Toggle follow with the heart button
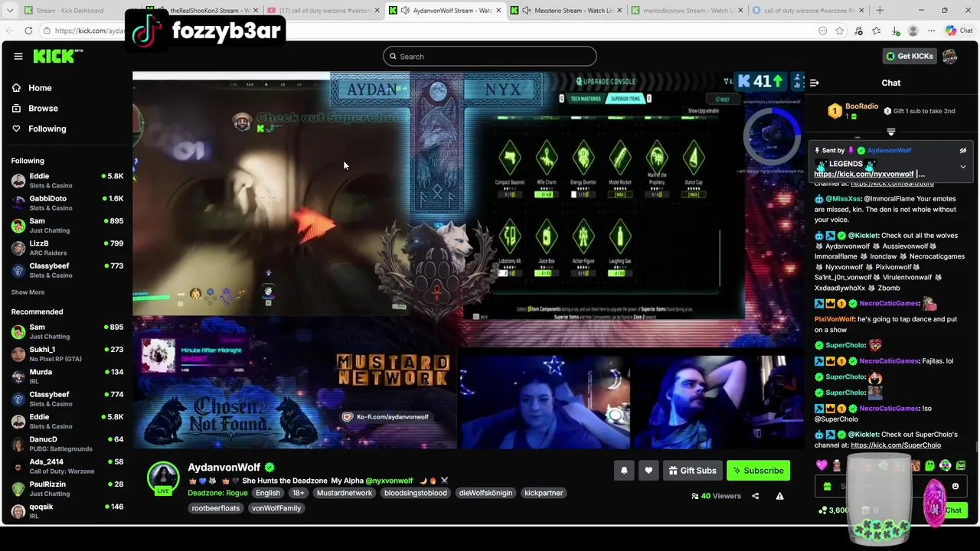Screen dimensions: 980x551 (648, 471)
